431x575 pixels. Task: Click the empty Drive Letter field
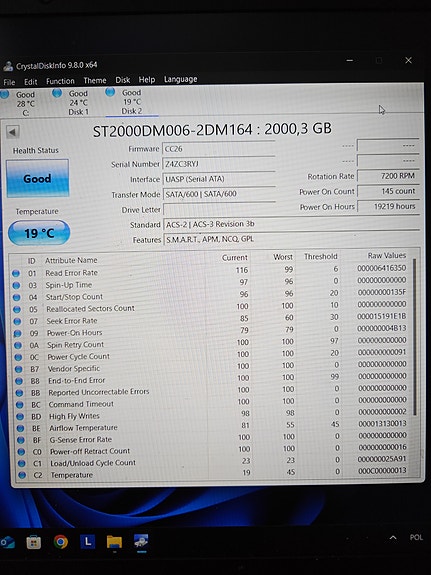[x=219, y=209]
